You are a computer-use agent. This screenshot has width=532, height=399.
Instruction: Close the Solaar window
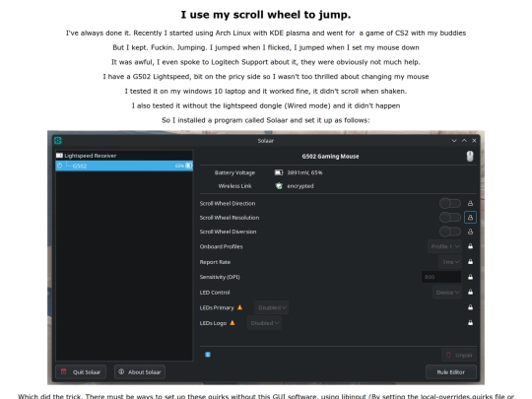(x=474, y=141)
